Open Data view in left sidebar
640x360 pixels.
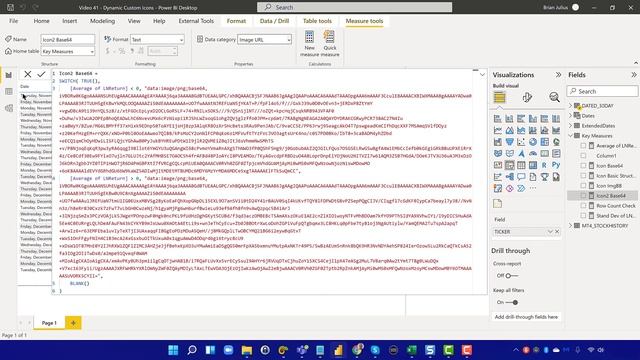[9, 91]
